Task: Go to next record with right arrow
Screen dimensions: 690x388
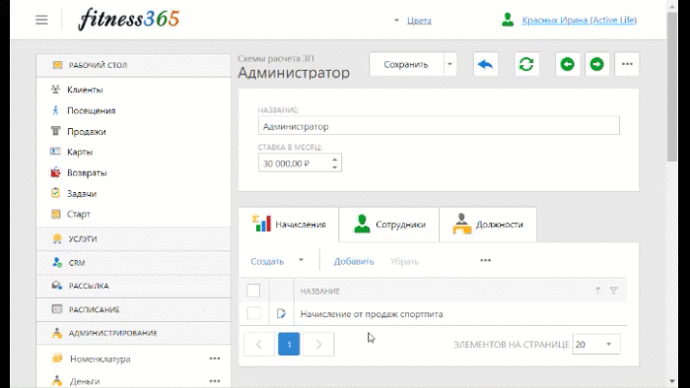Action: coord(597,65)
